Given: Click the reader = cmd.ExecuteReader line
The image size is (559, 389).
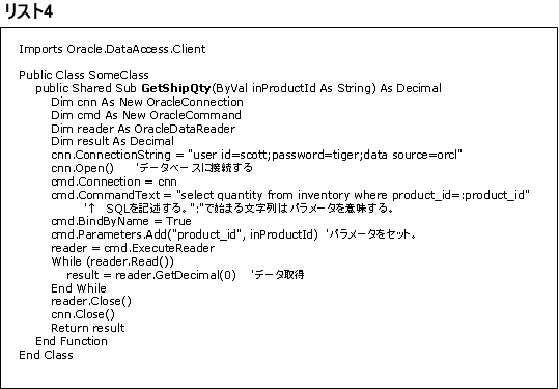Looking at the screenshot, I should [133, 248].
